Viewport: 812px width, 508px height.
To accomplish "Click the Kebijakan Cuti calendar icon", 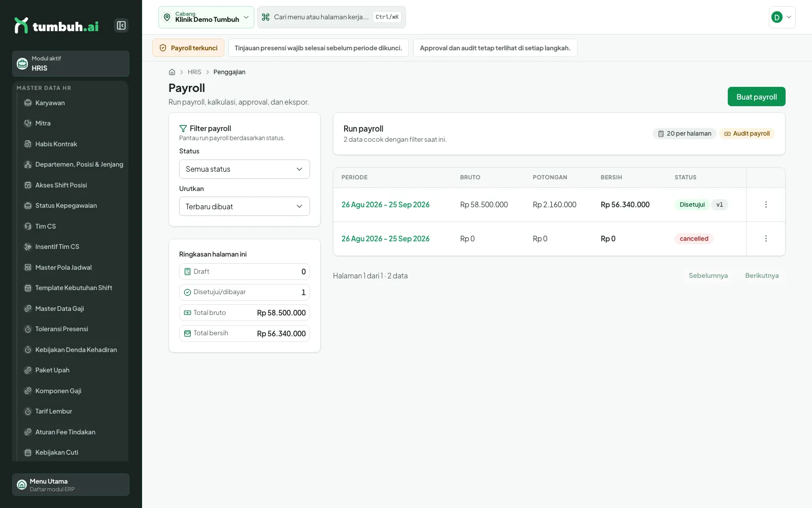I will tap(28, 453).
